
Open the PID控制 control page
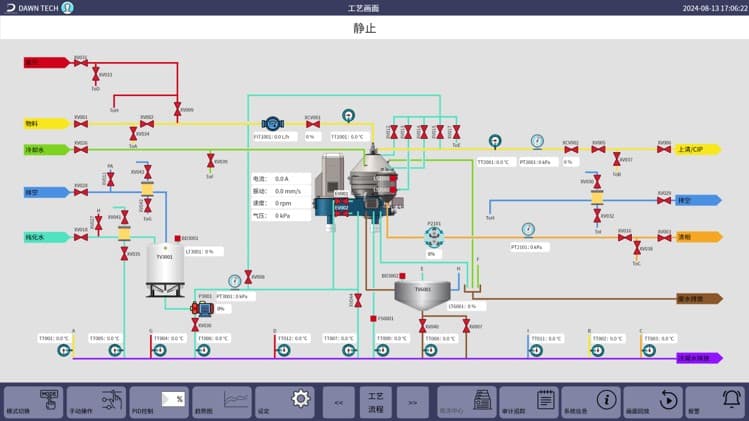coord(159,402)
